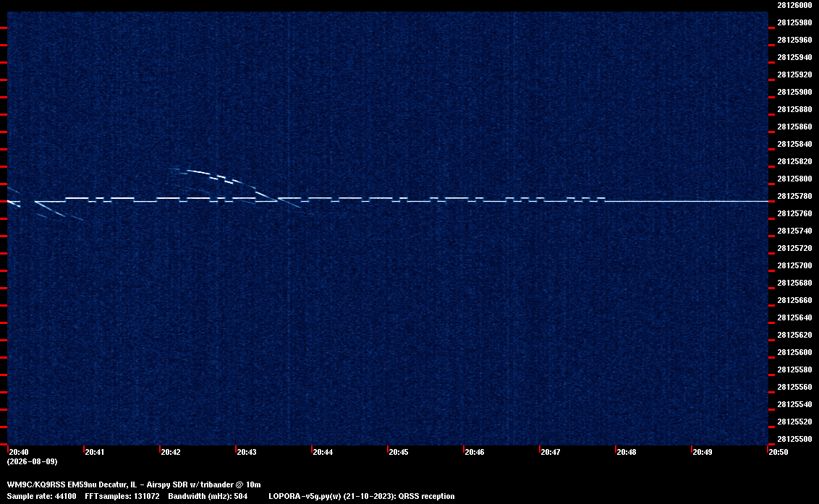Click the 28125520 frequency label
819x504 pixels.
pyautogui.click(x=794, y=422)
